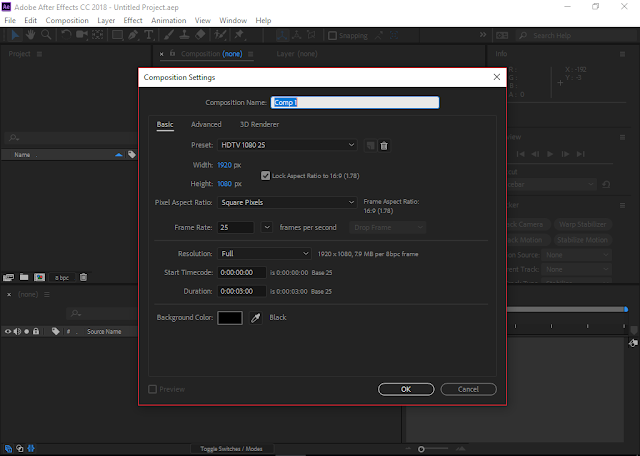This screenshot has width=640, height=456.
Task: Toggle the Snapping checkbox
Action: point(332,36)
